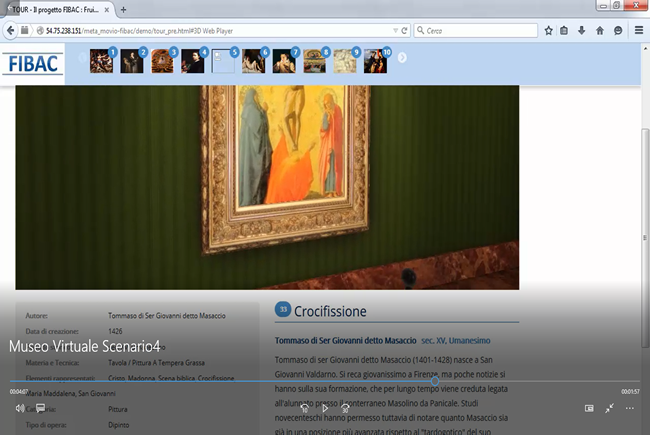
Task: Open the Firefox hamburger menu
Action: click(x=639, y=30)
